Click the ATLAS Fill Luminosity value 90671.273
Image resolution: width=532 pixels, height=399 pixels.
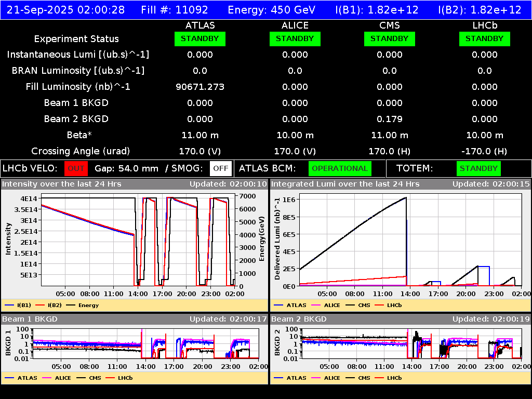click(199, 87)
